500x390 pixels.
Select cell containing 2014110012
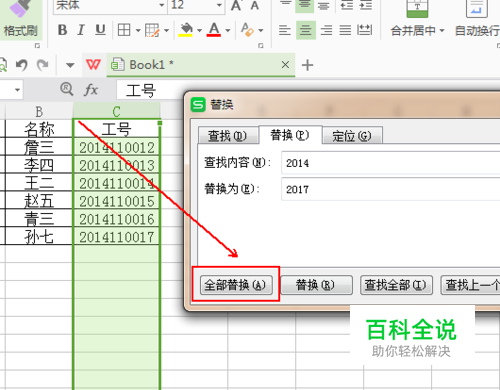coord(116,147)
